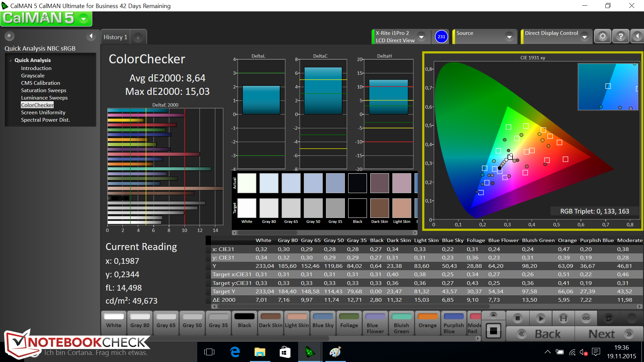This screenshot has height=362, width=644.
Task: Click the refresh arrows button
Action: click(x=608, y=318)
